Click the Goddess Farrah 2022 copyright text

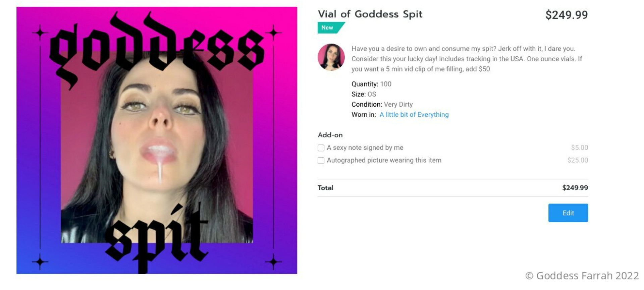[582, 276]
